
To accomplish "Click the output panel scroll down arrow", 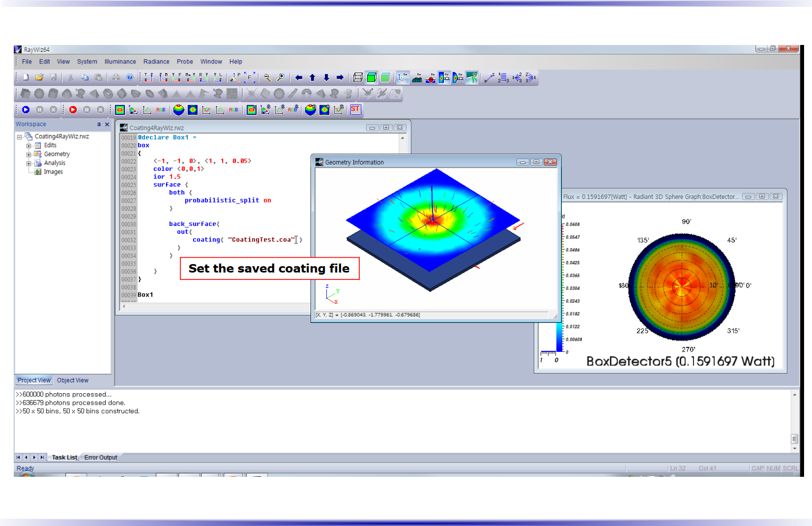I will click(x=795, y=449).
